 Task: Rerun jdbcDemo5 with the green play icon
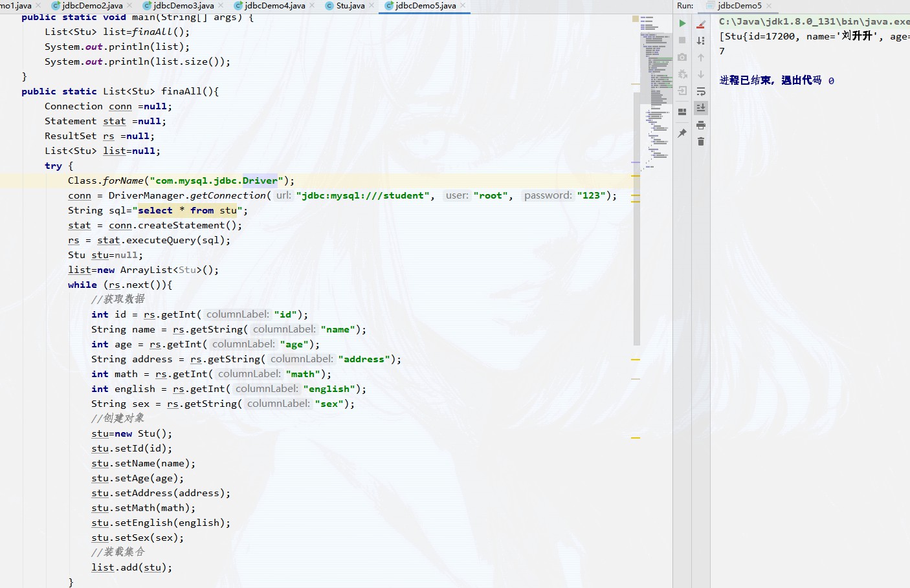click(682, 23)
